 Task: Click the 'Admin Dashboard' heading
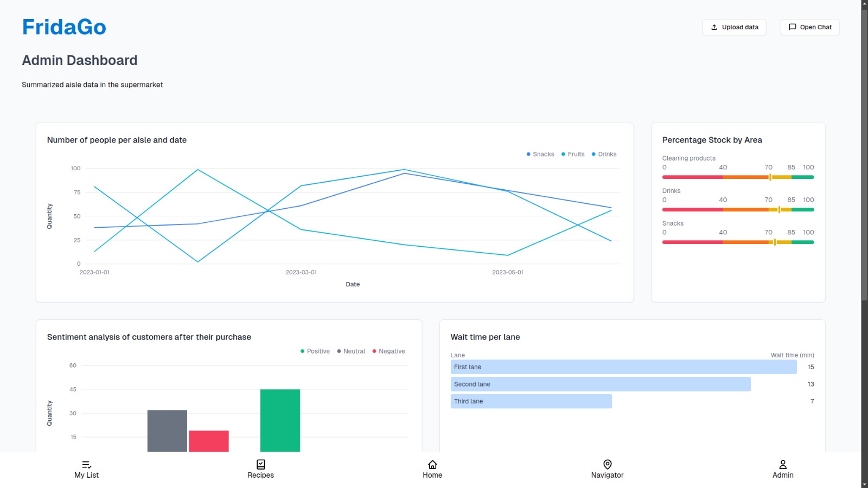pyautogui.click(x=80, y=60)
